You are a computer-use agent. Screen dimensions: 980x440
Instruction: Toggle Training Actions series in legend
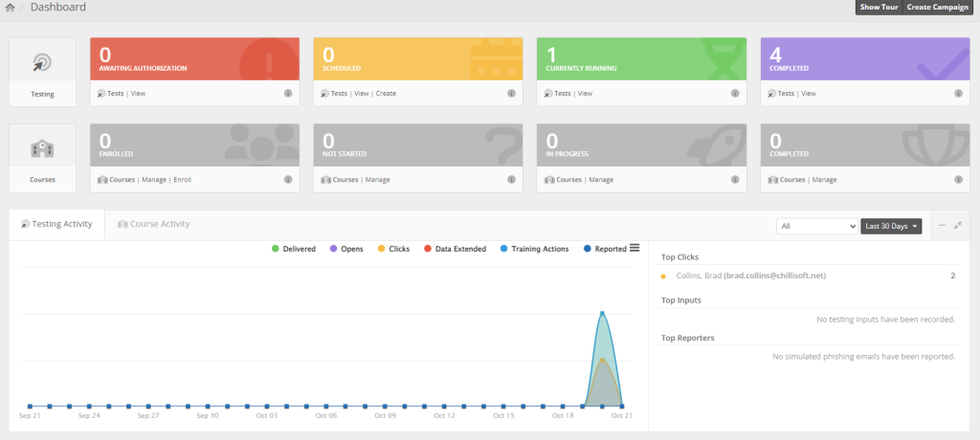[x=537, y=250]
